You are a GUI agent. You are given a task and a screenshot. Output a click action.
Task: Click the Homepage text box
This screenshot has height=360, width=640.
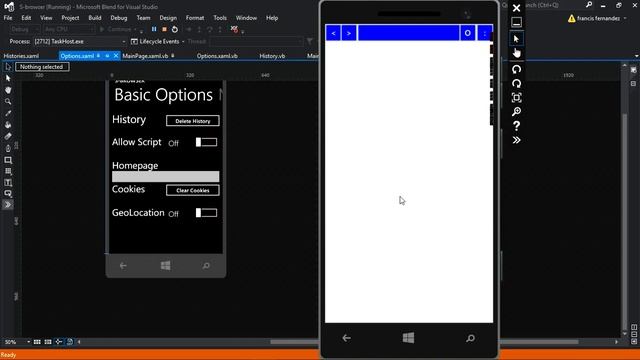pyautogui.click(x=166, y=176)
